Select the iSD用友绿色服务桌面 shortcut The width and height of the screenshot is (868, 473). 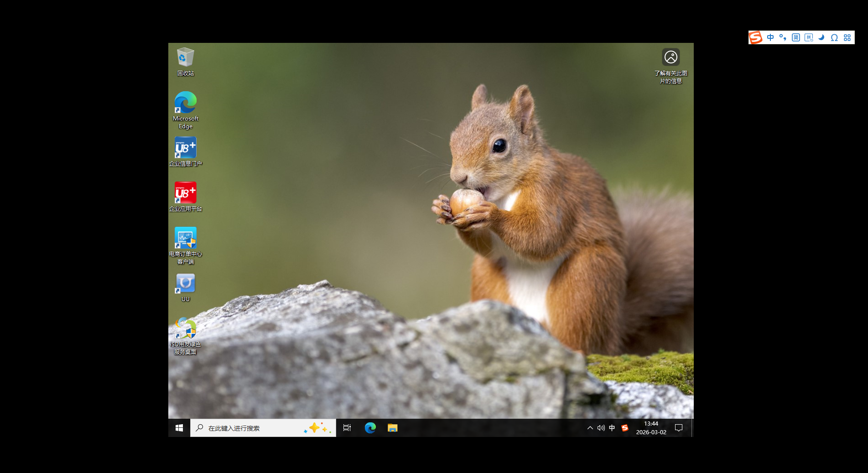[186, 336]
